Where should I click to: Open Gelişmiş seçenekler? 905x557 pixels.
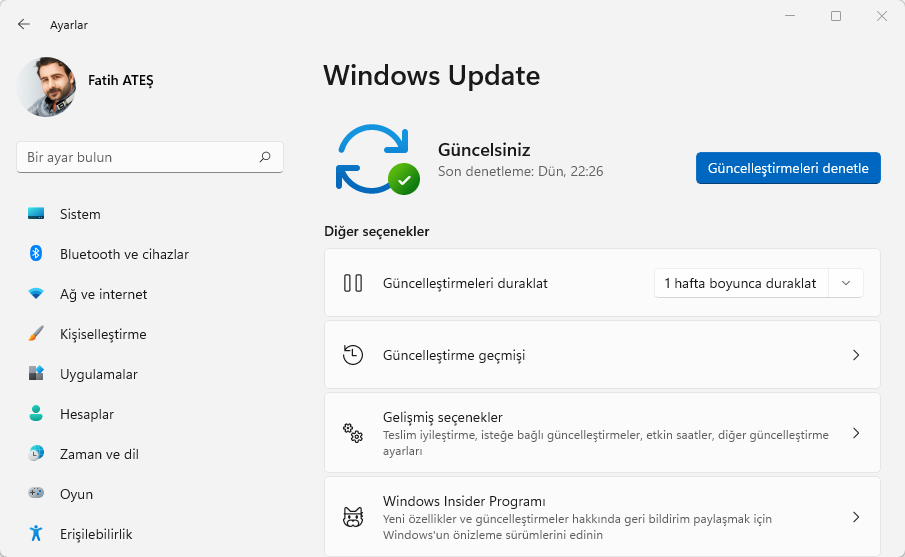click(x=602, y=433)
